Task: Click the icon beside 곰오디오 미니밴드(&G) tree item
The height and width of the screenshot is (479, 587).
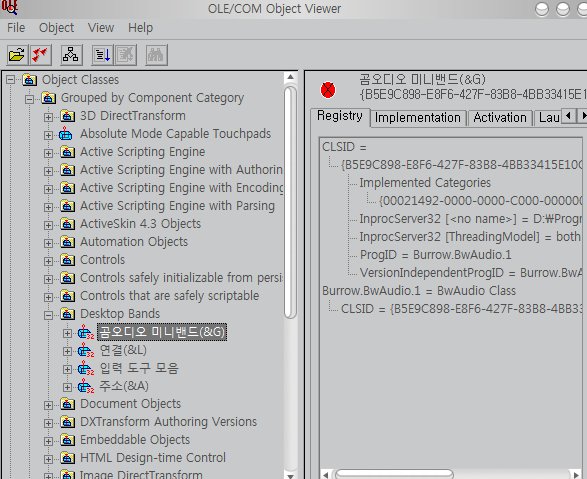Action: 86,332
